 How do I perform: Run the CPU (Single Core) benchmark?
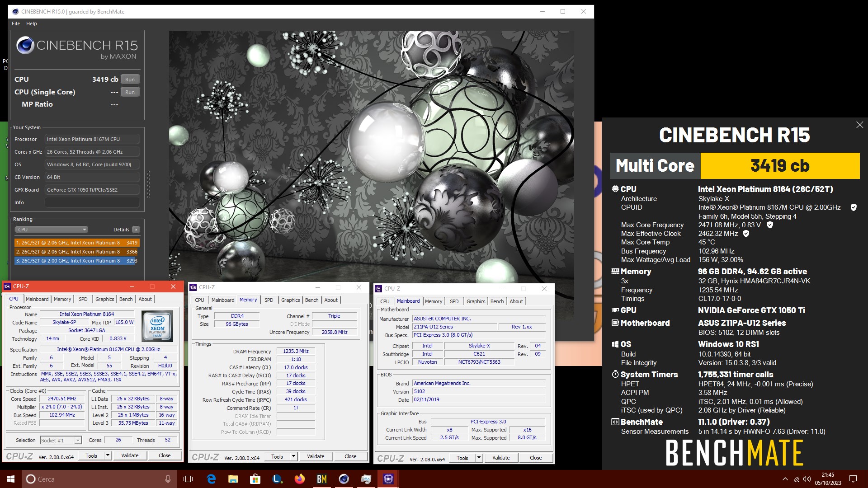point(130,92)
